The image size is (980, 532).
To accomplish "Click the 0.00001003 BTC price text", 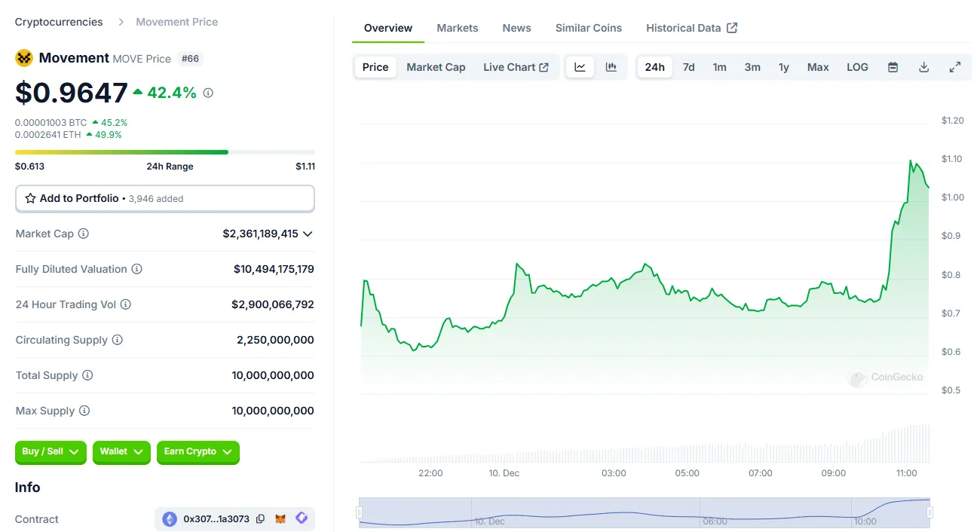I will (x=51, y=122).
